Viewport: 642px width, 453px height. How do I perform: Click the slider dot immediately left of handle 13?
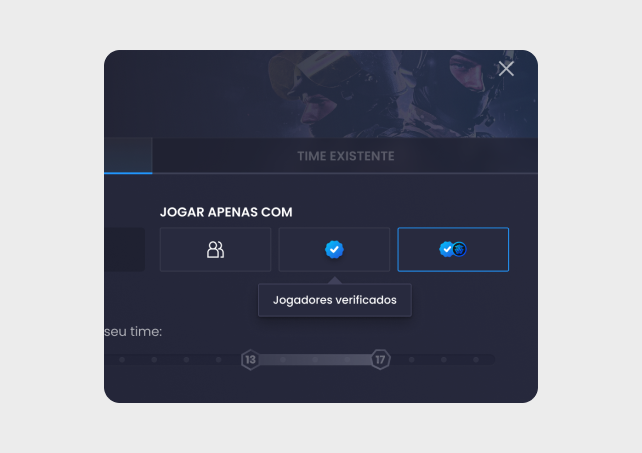pos(218,359)
